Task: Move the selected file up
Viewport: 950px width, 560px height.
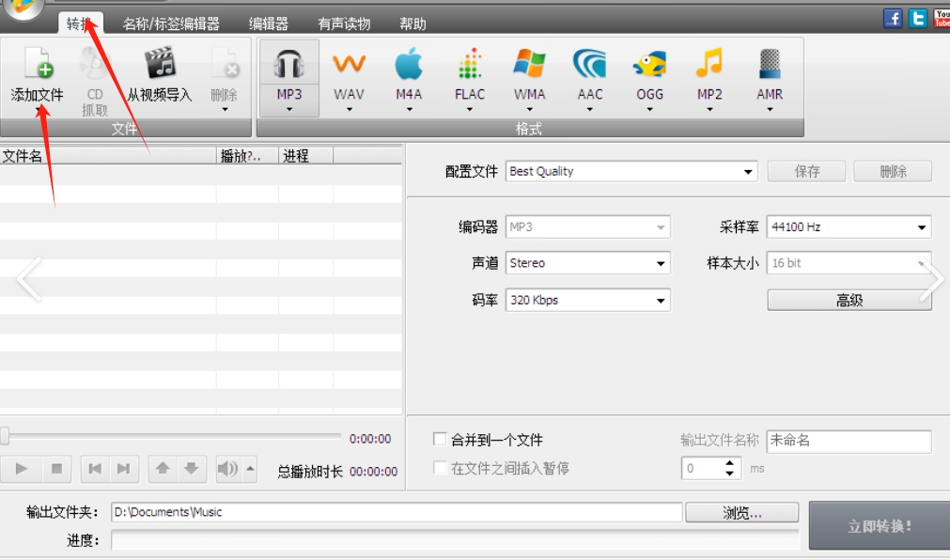Action: pos(163,469)
